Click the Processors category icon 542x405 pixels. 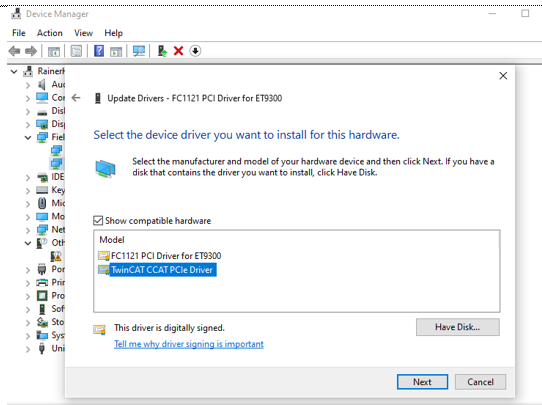(x=42, y=296)
